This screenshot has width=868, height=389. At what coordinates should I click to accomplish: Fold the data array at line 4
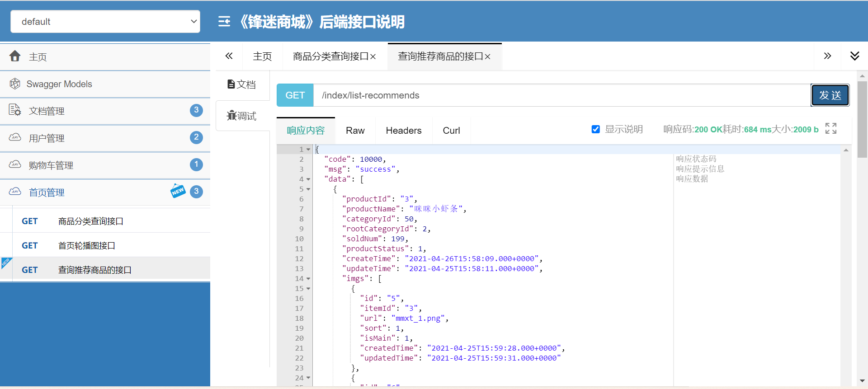pyautogui.click(x=308, y=179)
